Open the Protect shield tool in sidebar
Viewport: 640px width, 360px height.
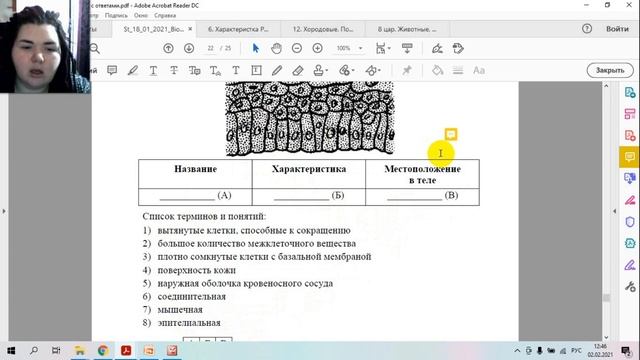pos(630,222)
